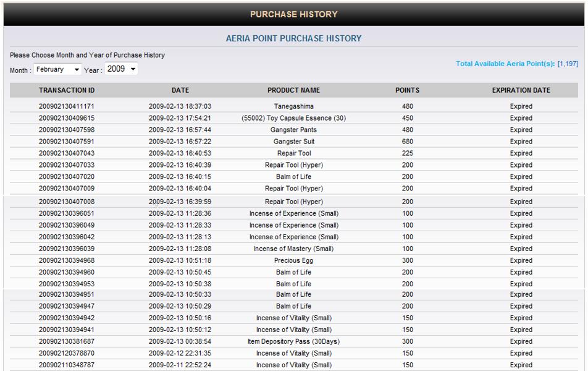Click date 2009-02-11 22:52:24

pyautogui.click(x=180, y=365)
